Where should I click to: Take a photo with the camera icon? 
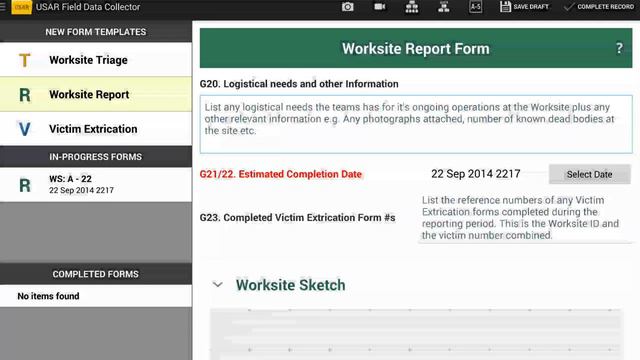(347, 7)
